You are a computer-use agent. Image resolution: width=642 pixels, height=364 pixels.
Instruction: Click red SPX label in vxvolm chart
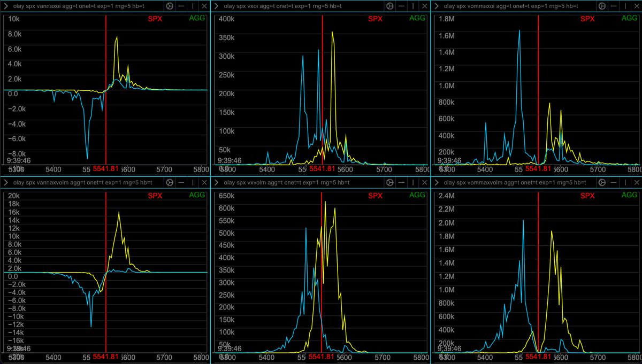(375, 195)
